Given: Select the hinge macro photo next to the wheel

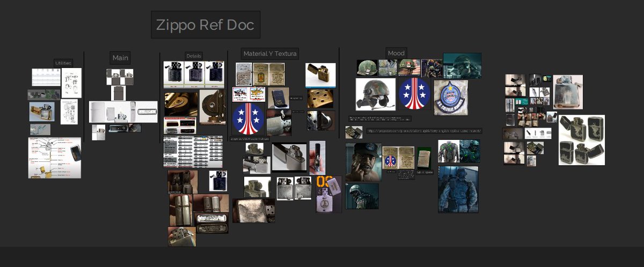Looking at the screenshot, I should coord(212,107).
